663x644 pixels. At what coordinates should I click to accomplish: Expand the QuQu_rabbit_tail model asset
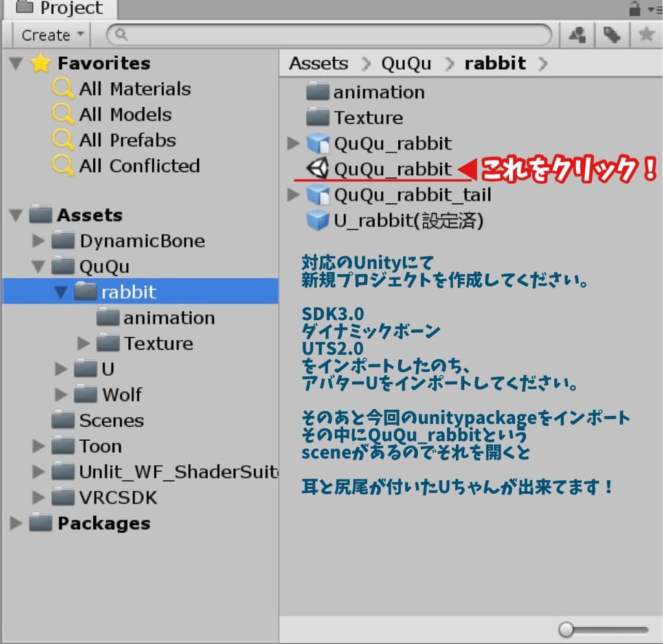click(x=293, y=195)
